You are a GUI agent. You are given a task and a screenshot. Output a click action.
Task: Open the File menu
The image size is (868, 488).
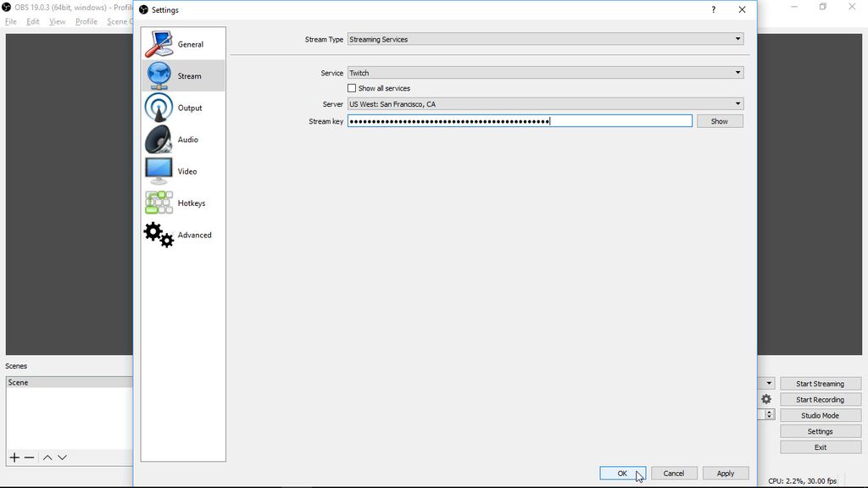10,21
